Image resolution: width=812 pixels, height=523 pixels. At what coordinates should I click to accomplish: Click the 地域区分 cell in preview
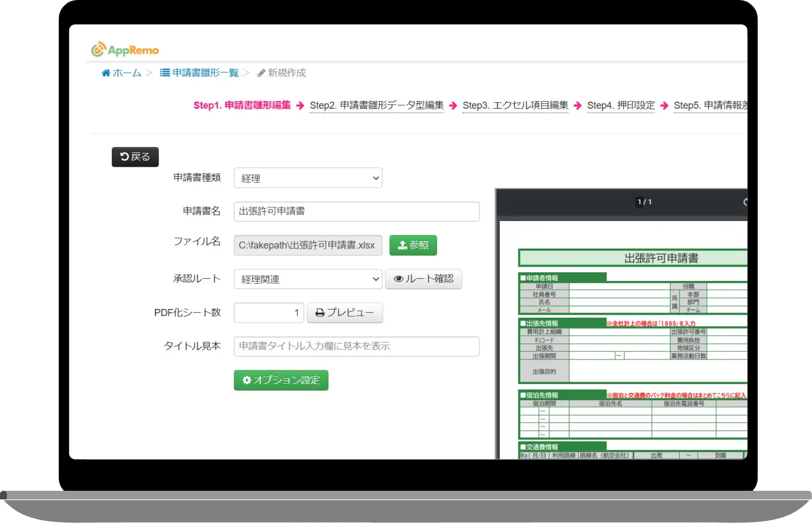pyautogui.click(x=689, y=348)
